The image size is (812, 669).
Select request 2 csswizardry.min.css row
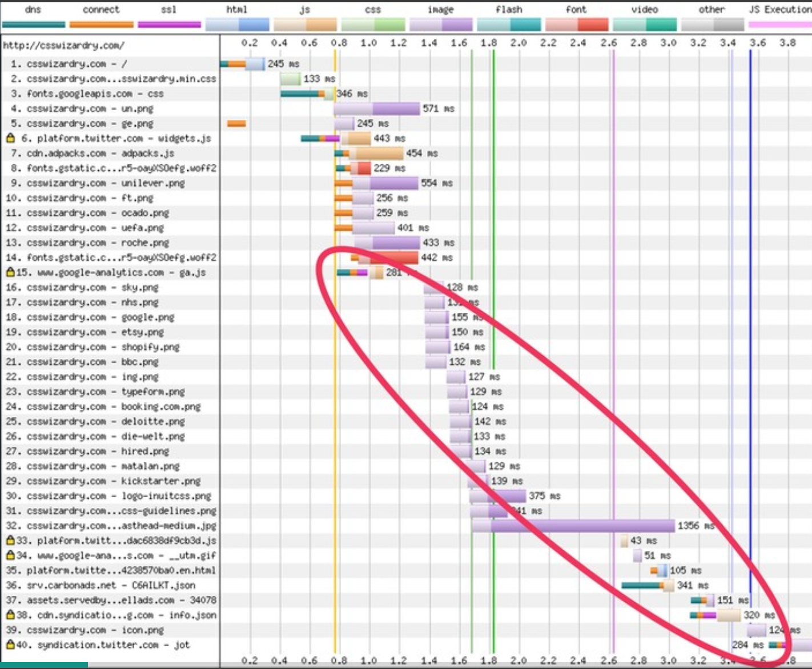(114, 79)
